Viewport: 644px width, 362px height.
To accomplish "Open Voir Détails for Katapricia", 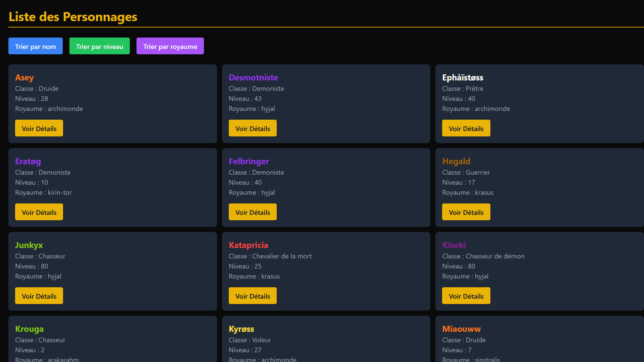I will pyautogui.click(x=253, y=296).
